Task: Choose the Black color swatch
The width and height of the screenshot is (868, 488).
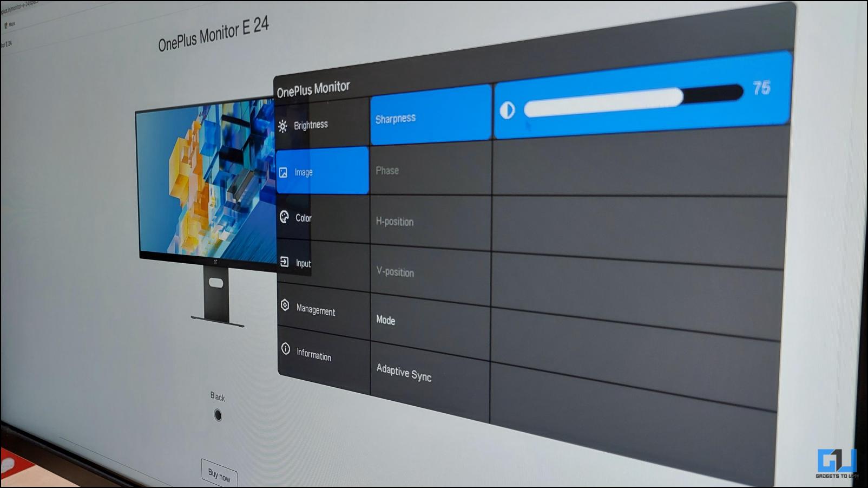Action: coord(218,415)
